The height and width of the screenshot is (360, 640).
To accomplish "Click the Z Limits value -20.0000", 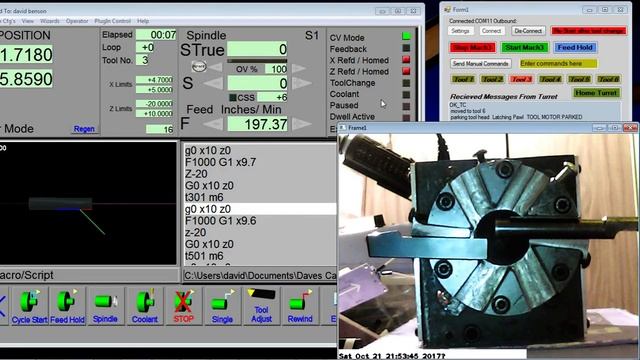I will pos(154,104).
